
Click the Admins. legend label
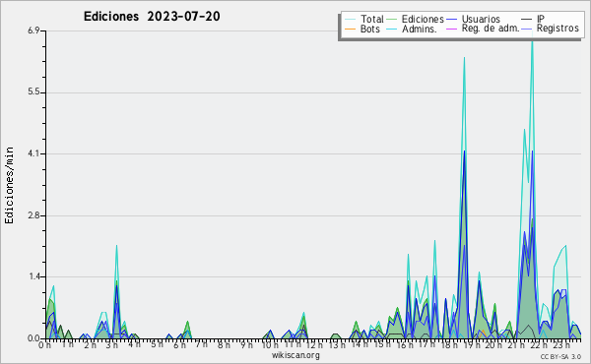point(420,29)
